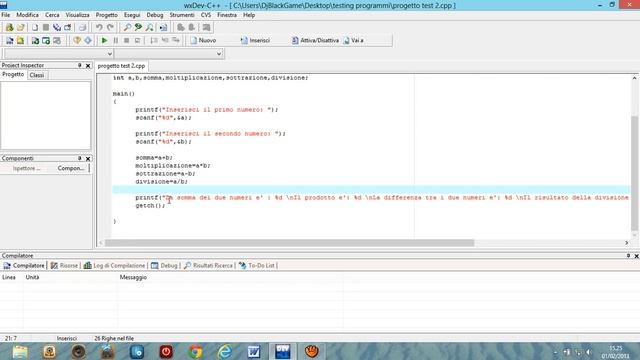Stop execution with the stop icon
Screen dimensions: 640x360
click(127, 40)
